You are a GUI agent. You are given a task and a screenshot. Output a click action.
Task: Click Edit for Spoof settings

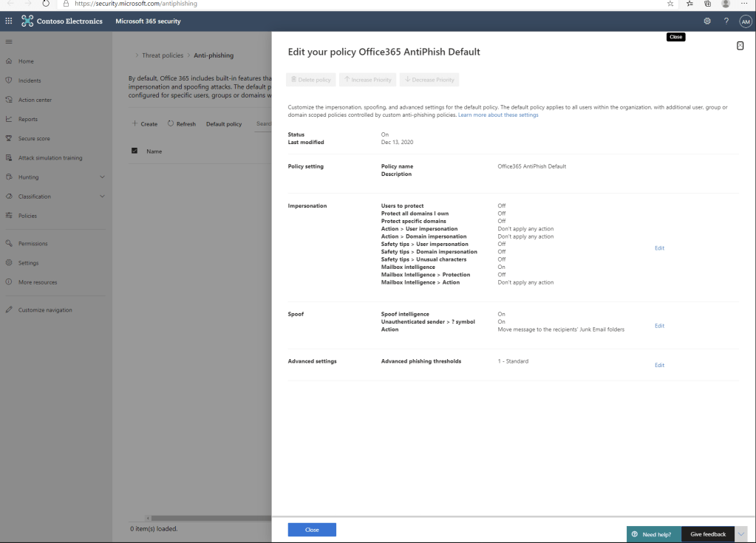click(x=659, y=326)
